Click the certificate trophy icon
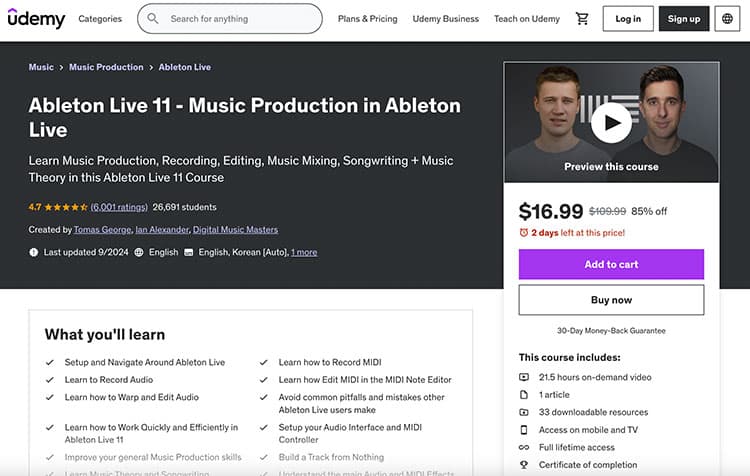 pos(524,465)
